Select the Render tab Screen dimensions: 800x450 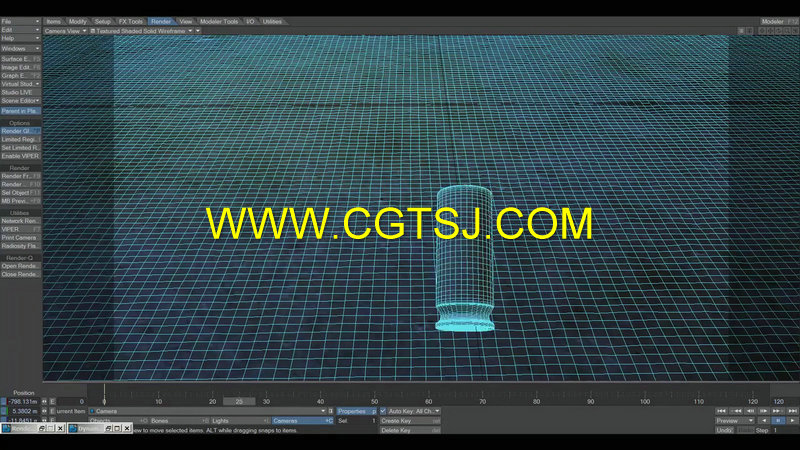click(161, 21)
